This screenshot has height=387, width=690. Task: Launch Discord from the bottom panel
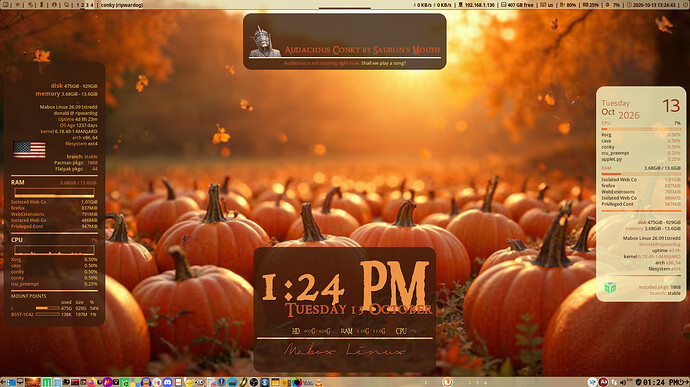tap(167, 382)
